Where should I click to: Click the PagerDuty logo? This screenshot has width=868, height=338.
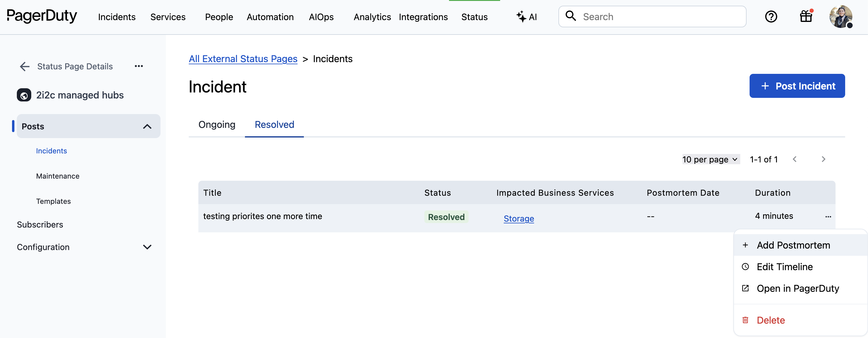click(42, 16)
